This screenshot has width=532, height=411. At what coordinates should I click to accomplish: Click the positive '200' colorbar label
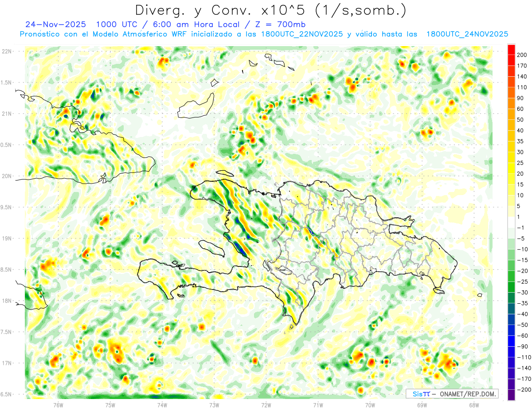tap(522, 55)
